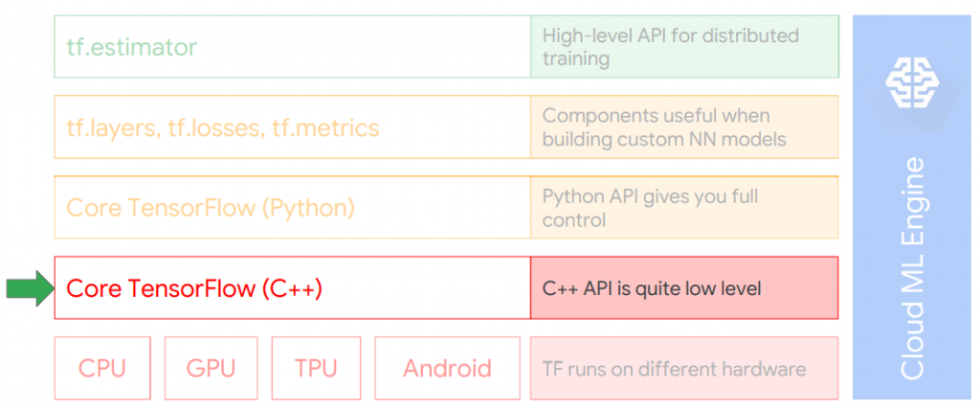Click the green arrow pointer
Image resolution: width=980 pixels, height=411 pixels.
[x=30, y=288]
